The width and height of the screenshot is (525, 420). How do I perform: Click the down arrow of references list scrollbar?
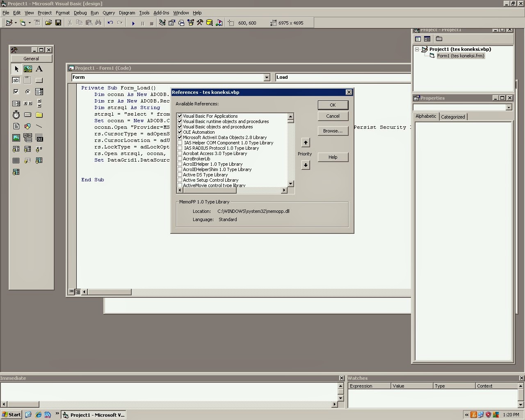click(x=291, y=184)
